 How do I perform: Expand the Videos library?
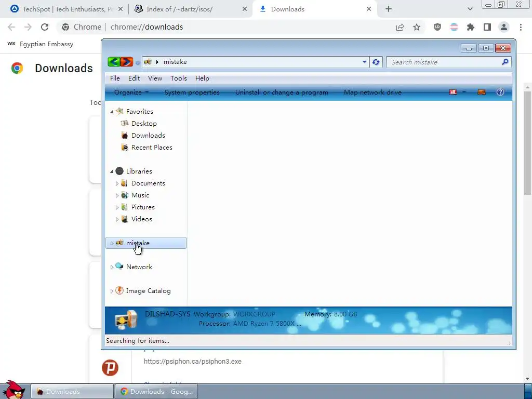click(117, 219)
